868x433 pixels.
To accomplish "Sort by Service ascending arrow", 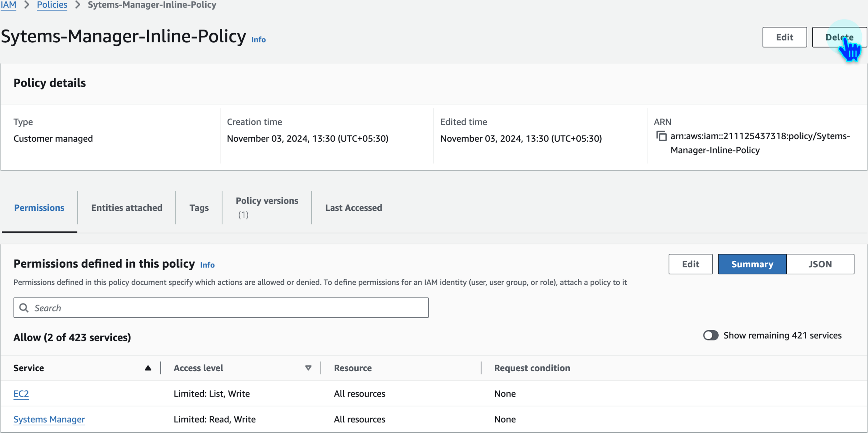I will pos(148,368).
